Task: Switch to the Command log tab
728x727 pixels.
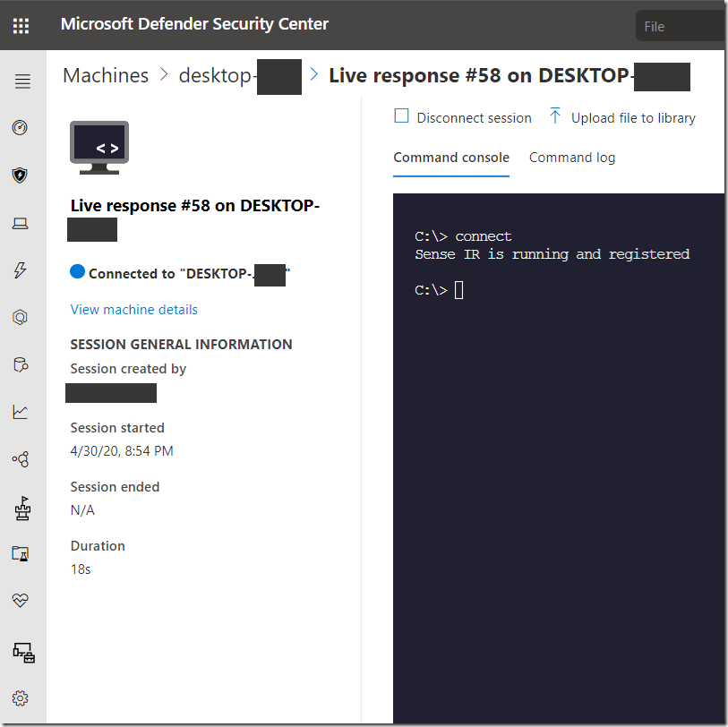Action: tap(571, 158)
